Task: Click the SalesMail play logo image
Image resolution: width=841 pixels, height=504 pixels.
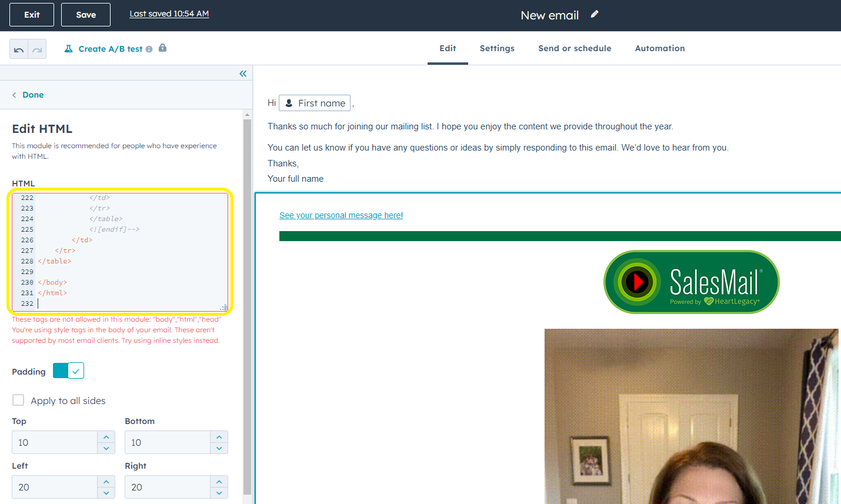Action: pos(691,282)
